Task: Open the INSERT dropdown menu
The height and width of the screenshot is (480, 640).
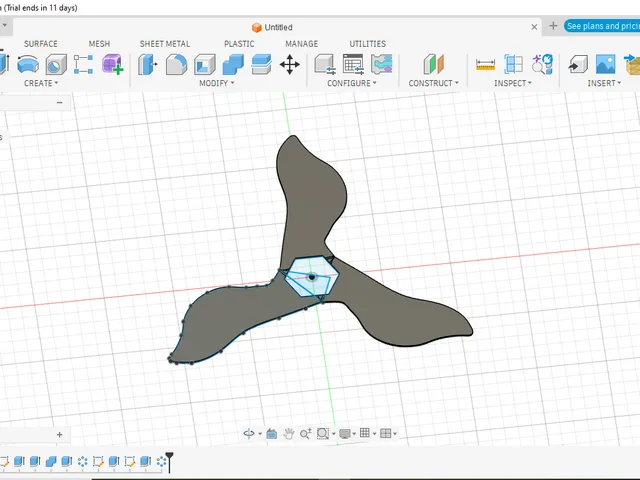Action: 604,83
